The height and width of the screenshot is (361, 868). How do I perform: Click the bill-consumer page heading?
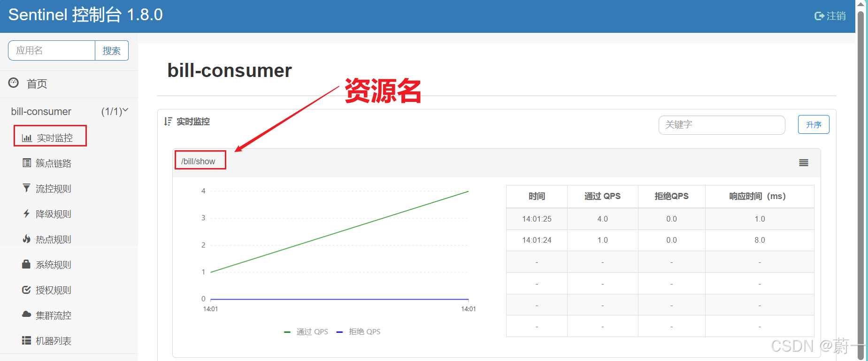[x=230, y=70]
